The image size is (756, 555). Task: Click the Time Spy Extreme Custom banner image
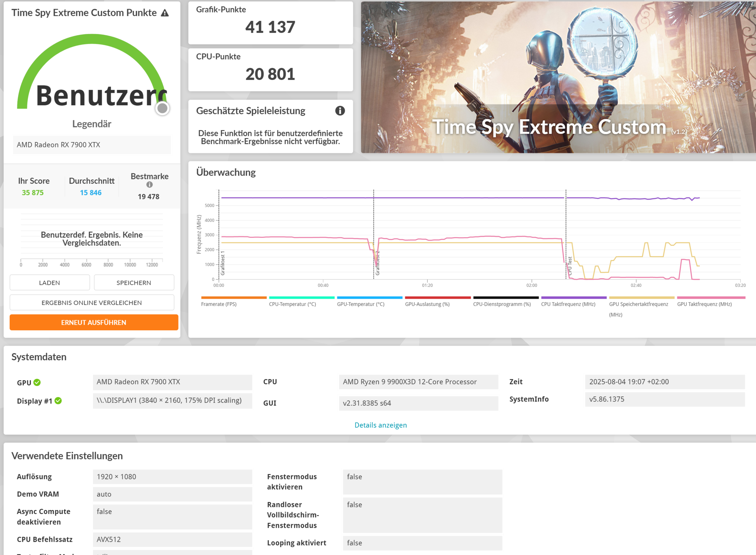coord(558,77)
